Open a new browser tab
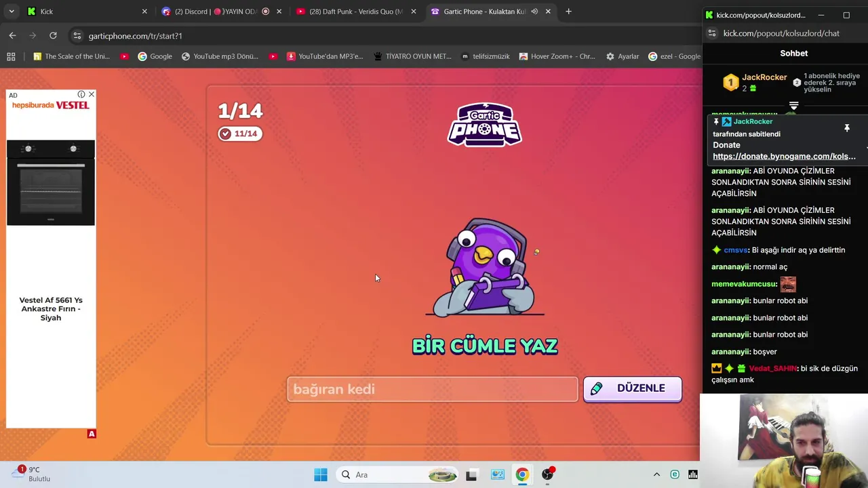The width and height of the screenshot is (868, 488). click(568, 12)
